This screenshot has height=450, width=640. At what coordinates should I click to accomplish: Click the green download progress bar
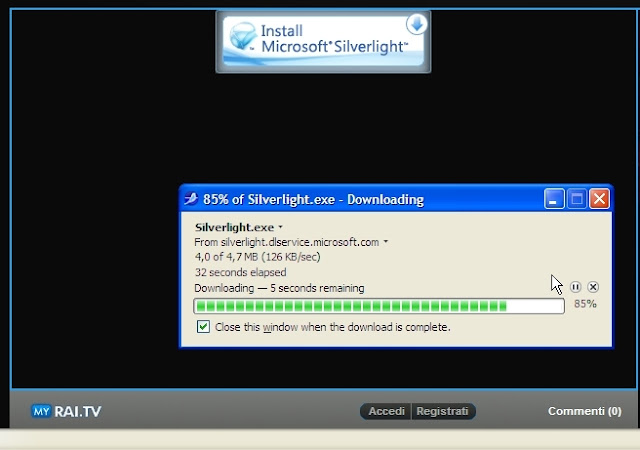pyautogui.click(x=379, y=306)
